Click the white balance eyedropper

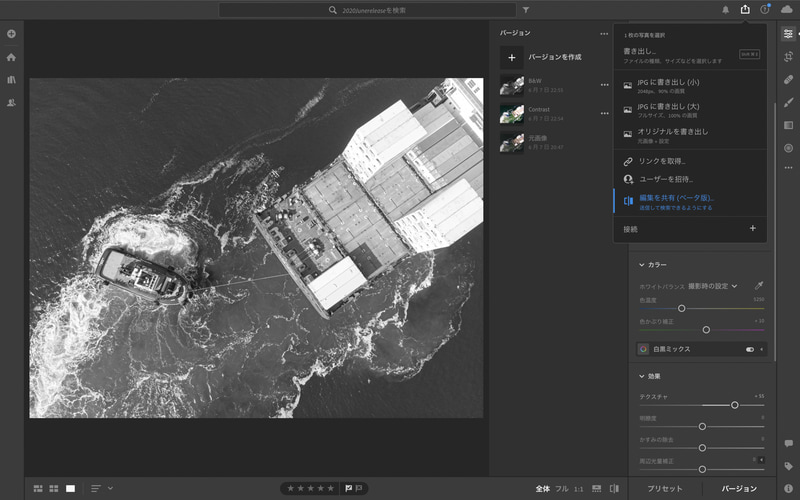click(758, 286)
